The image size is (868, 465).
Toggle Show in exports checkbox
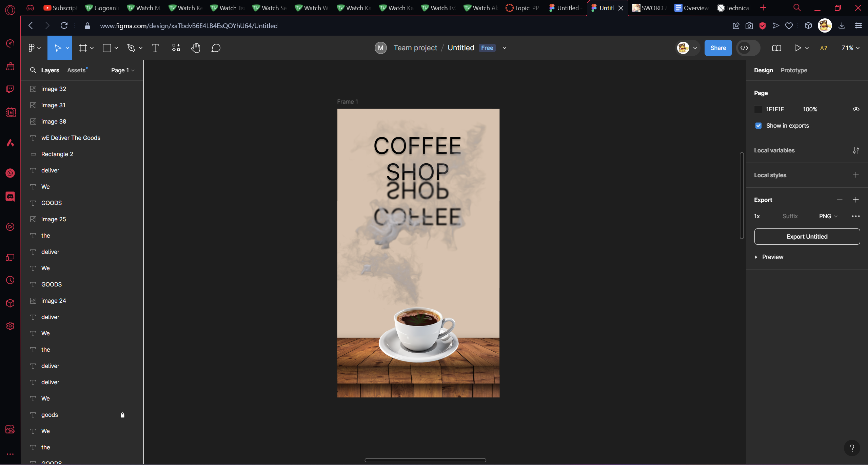(758, 126)
